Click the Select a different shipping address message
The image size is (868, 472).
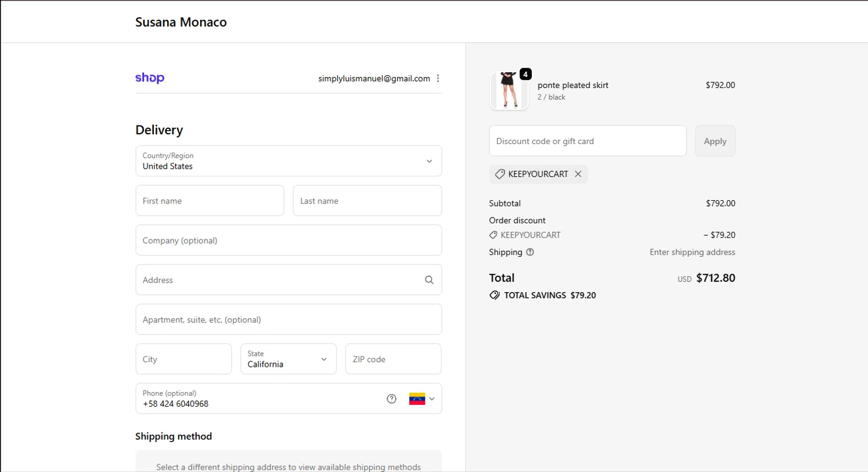click(289, 467)
